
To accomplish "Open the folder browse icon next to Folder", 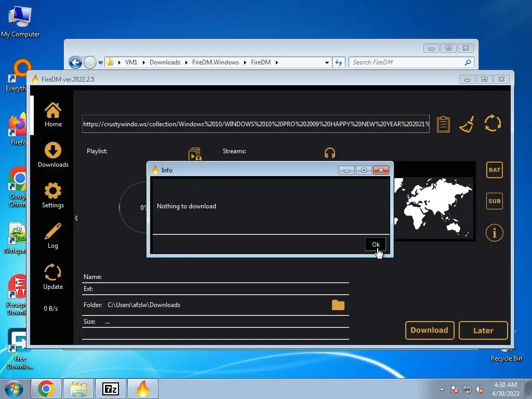I will pos(338,305).
